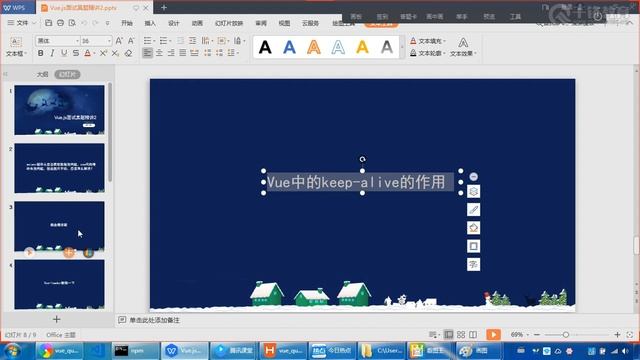
Task: Click the shape fill icon beside the text box
Action: pos(473,228)
